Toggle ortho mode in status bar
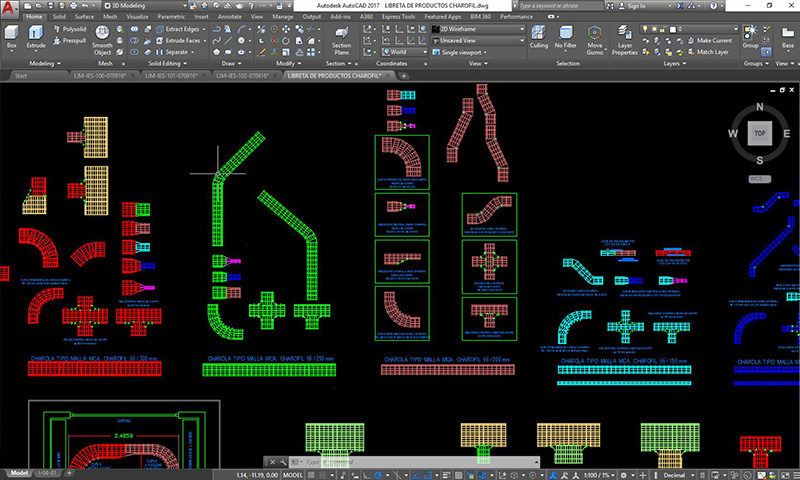The image size is (800, 480). [x=366, y=475]
